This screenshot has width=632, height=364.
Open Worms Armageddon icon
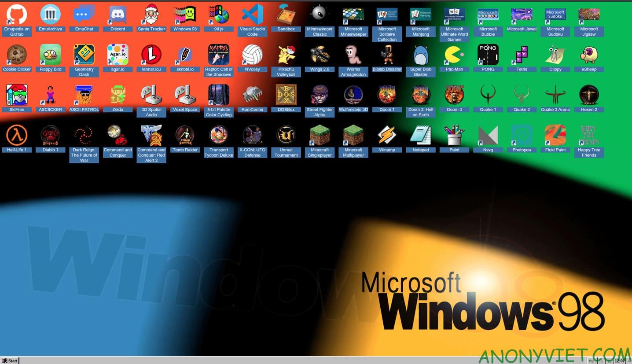pos(353,55)
